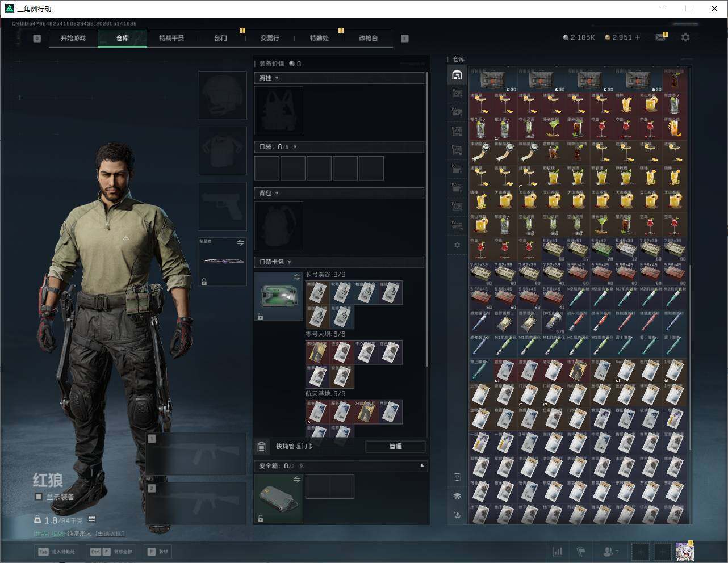
Task: Open the settings gear in top bar
Action: tap(685, 37)
